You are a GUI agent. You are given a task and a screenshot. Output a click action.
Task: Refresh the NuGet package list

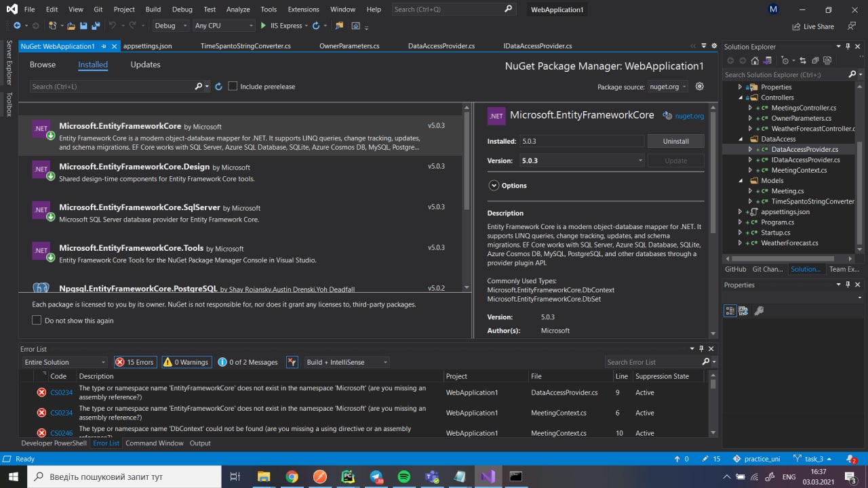pyautogui.click(x=218, y=87)
